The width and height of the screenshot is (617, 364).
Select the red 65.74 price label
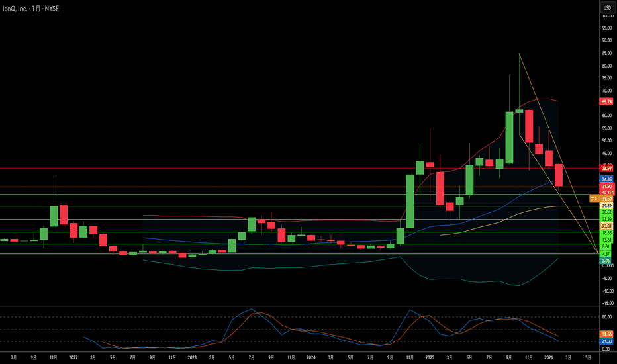(x=606, y=101)
